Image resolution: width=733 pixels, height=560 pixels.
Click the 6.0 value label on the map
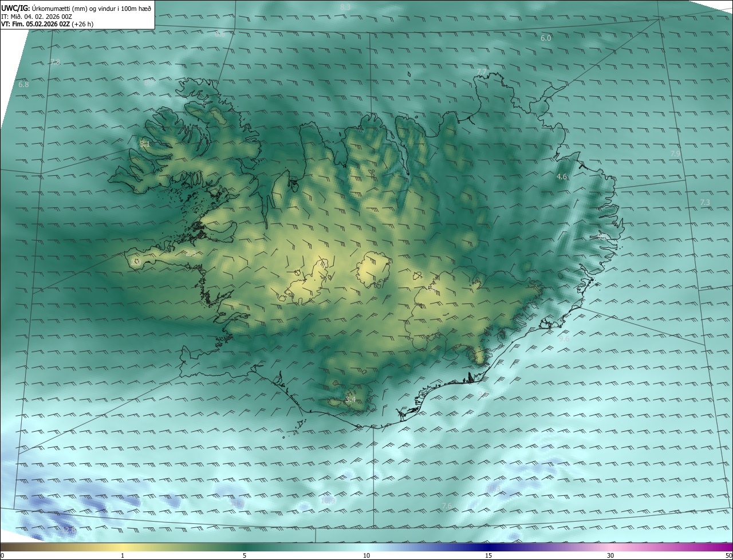click(x=546, y=38)
